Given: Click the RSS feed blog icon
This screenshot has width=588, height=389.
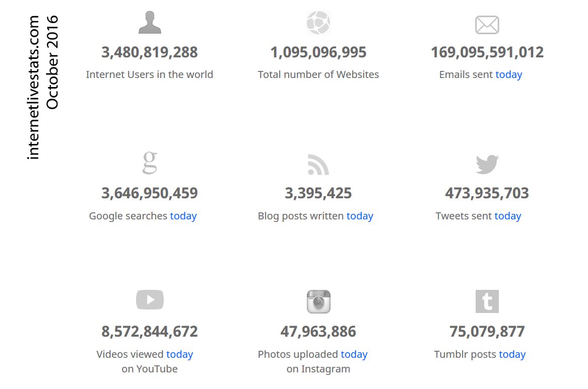Looking at the screenshot, I should point(318,165).
